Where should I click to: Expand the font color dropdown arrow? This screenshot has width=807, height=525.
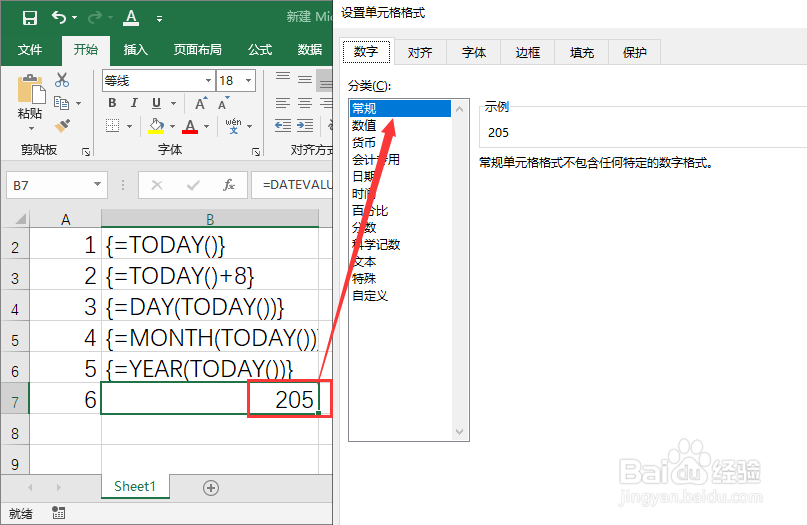click(206, 126)
